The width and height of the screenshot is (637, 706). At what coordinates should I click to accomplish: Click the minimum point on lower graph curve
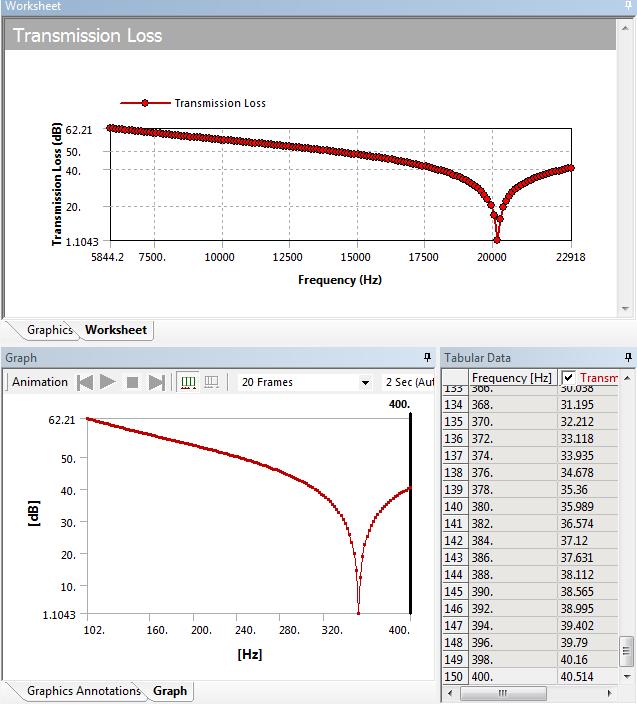(358, 613)
